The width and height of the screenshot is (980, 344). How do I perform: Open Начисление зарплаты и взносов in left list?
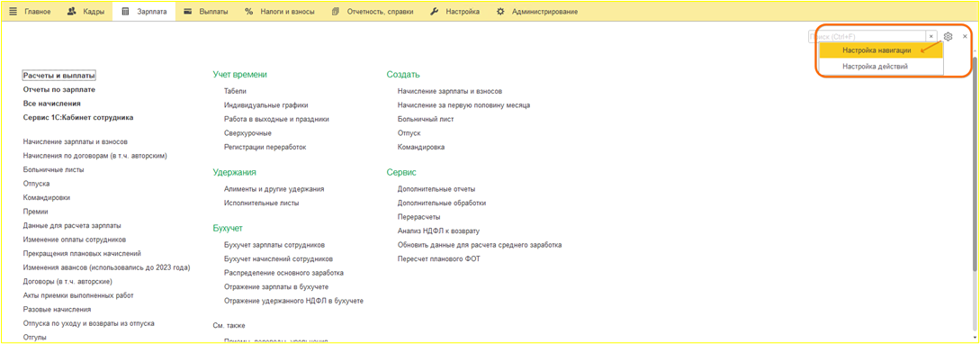point(75,142)
